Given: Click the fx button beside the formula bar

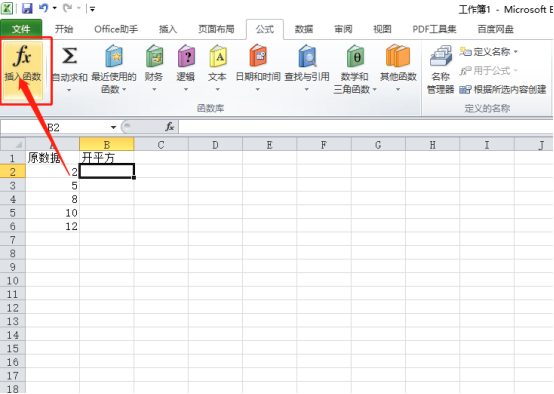Looking at the screenshot, I should pos(170,127).
